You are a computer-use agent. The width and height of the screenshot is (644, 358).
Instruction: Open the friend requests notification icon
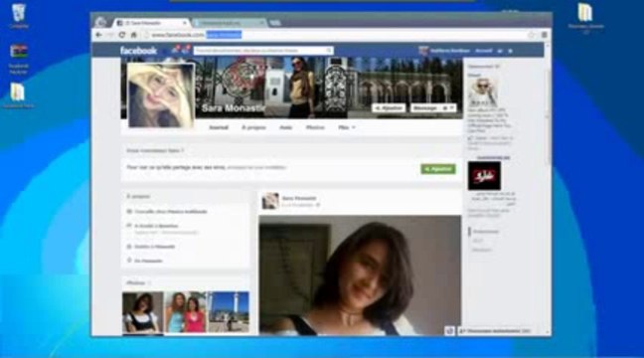tap(175, 50)
